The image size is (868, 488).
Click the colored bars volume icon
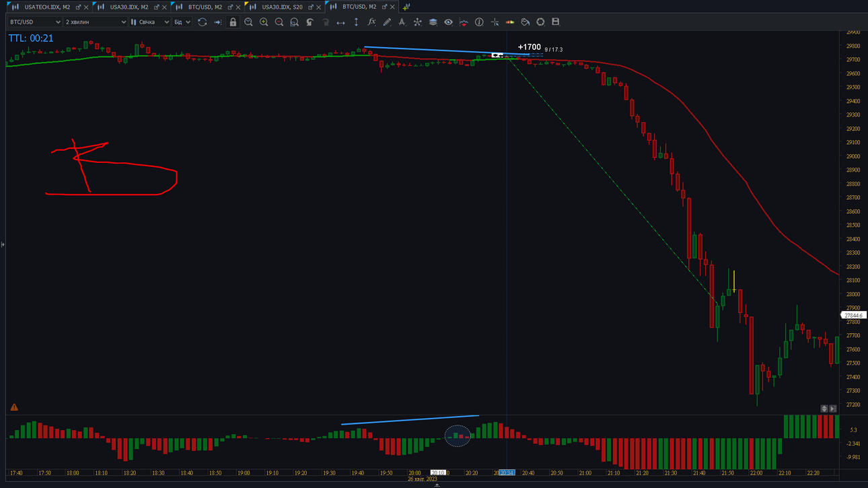(510, 22)
